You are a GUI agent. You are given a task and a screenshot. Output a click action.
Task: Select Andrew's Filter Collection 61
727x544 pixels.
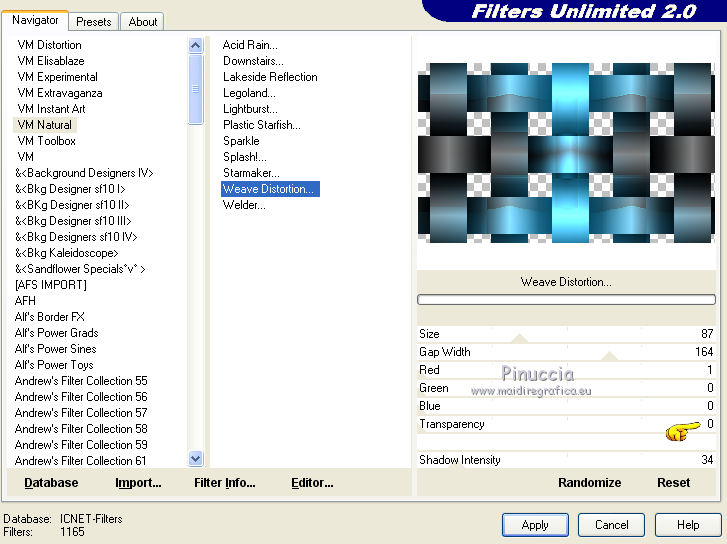pos(81,461)
